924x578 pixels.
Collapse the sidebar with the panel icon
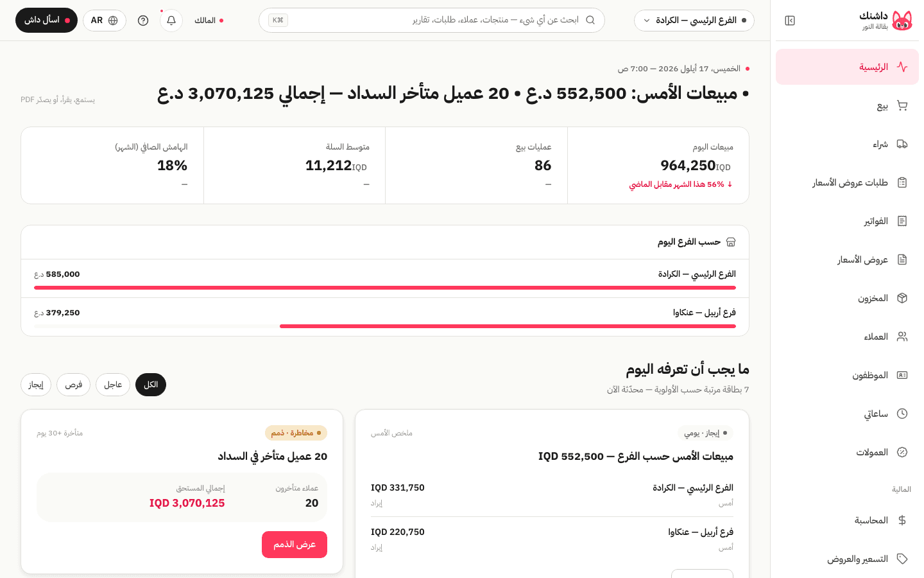(x=790, y=21)
